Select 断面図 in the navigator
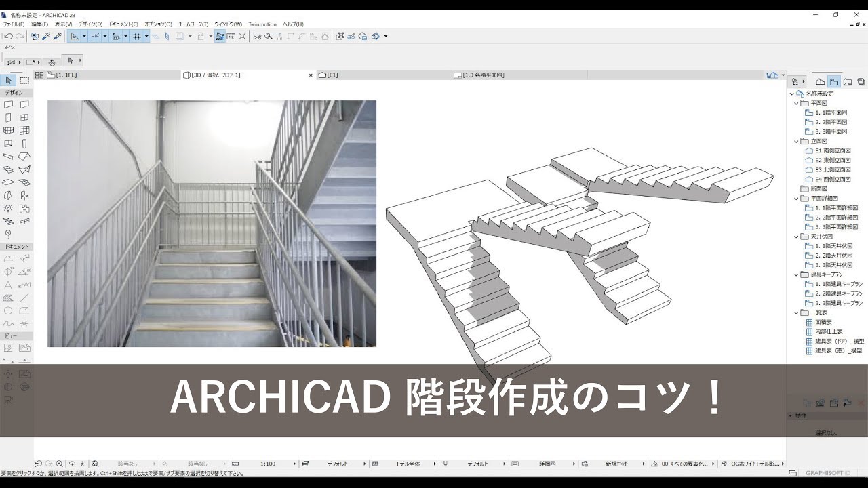 [x=813, y=189]
